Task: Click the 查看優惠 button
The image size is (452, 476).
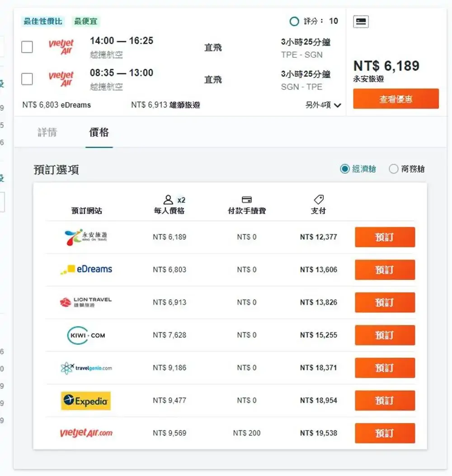Action: coord(396,98)
